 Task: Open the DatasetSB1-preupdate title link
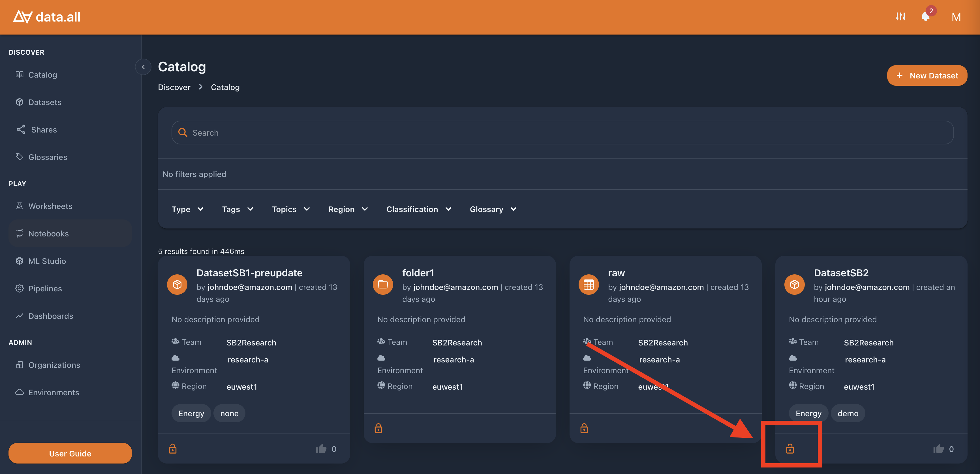pos(250,273)
